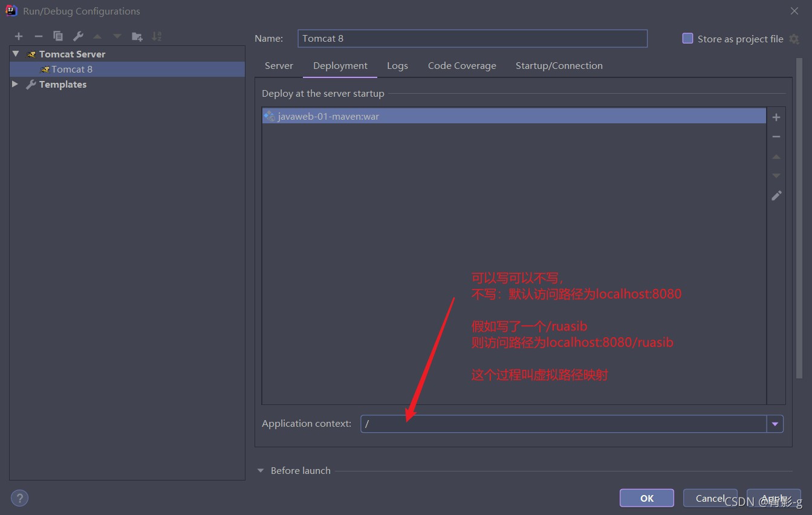Remove selected artifact from deployment list
This screenshot has width=812, height=515.
[776, 137]
